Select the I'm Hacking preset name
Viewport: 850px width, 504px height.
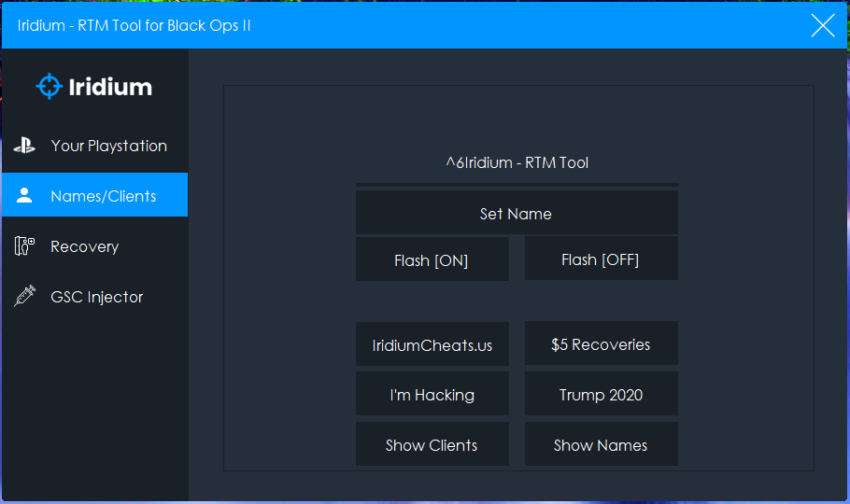tap(432, 394)
